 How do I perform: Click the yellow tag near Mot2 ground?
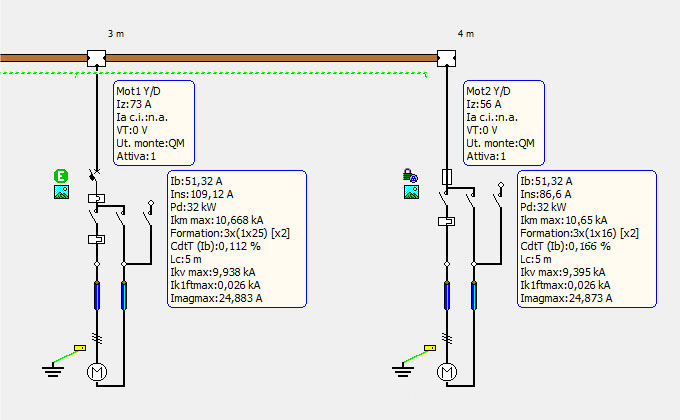[430, 349]
